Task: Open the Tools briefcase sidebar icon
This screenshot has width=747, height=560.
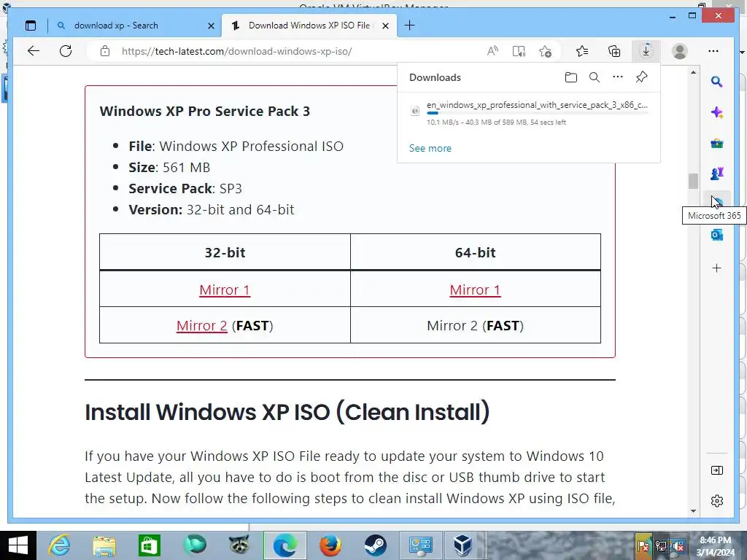Action: (x=716, y=144)
